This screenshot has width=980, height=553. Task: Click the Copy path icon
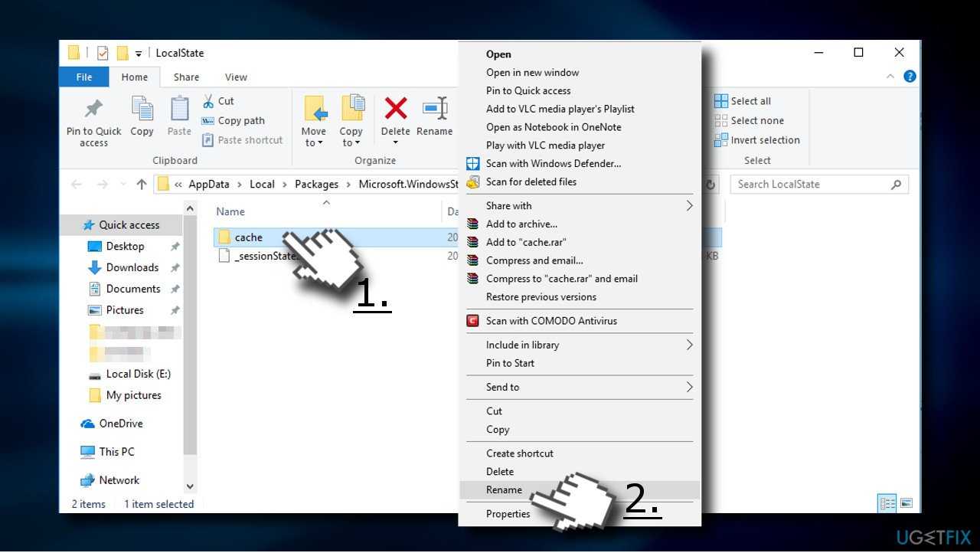[x=208, y=121]
